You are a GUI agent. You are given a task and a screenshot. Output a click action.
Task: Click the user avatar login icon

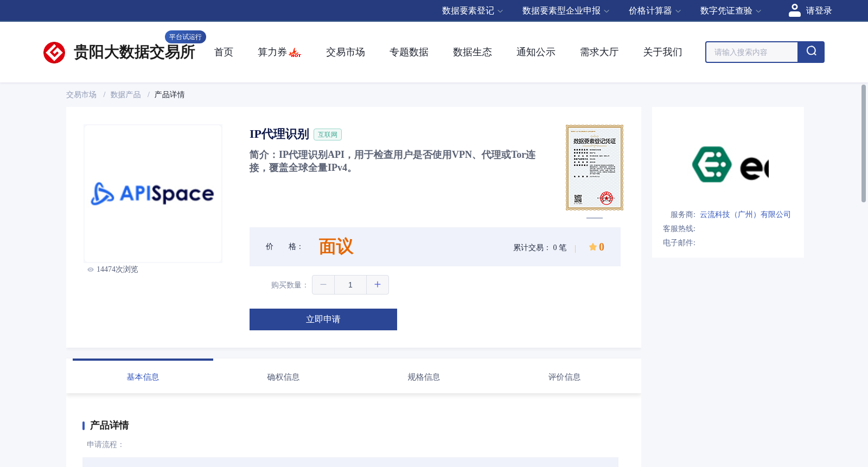[795, 10]
